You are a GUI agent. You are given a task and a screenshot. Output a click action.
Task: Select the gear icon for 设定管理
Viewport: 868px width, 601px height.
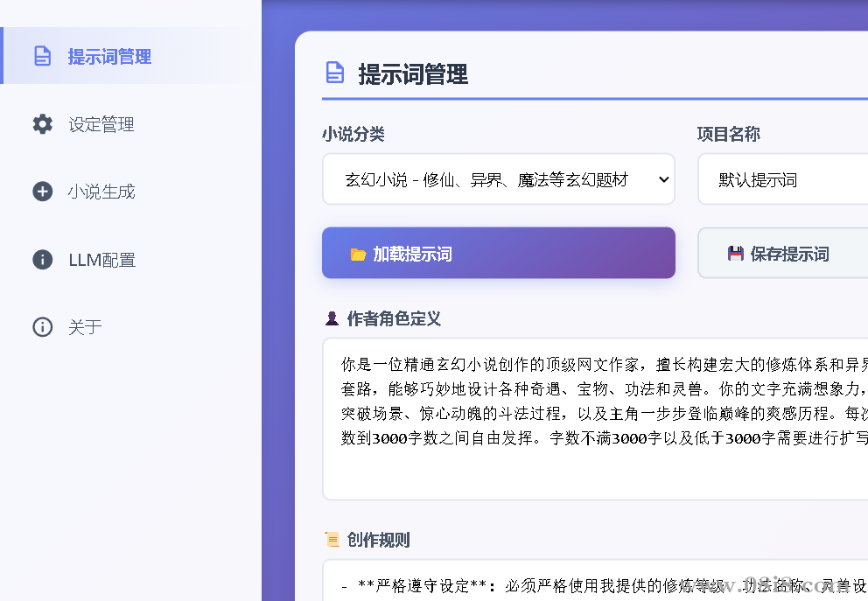coord(43,123)
